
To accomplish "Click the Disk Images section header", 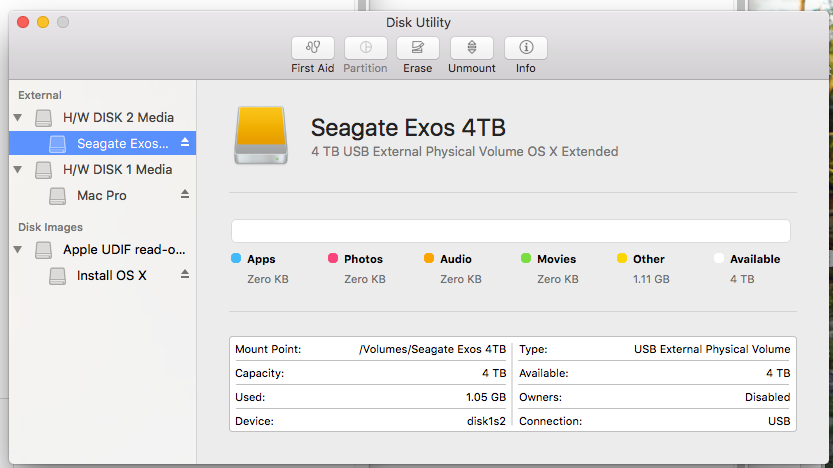I will click(x=50, y=227).
